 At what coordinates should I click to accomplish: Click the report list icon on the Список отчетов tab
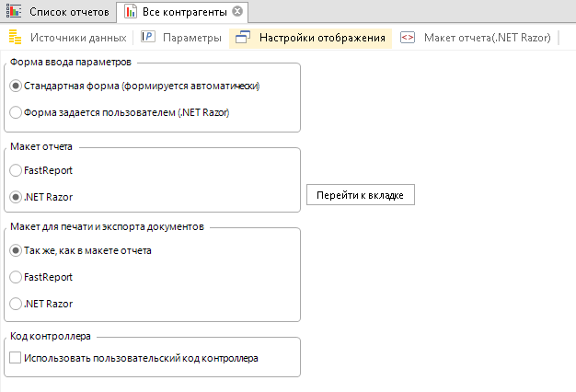[15, 12]
